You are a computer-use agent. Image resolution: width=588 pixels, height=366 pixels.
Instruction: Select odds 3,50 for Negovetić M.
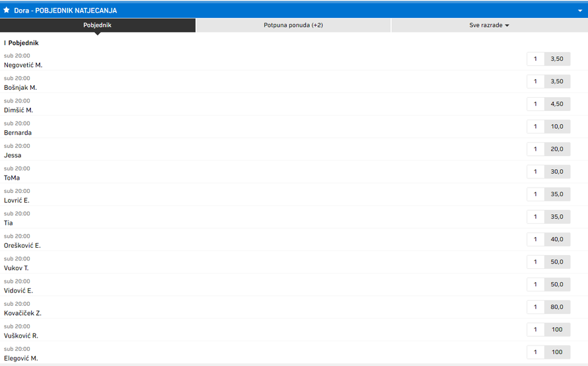click(x=556, y=59)
